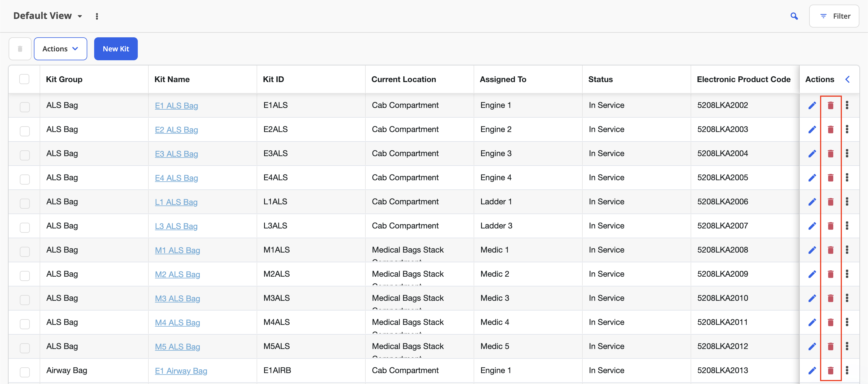This screenshot has height=384, width=868.
Task: Open the view options kebab menu beside Default View
Action: click(x=97, y=16)
